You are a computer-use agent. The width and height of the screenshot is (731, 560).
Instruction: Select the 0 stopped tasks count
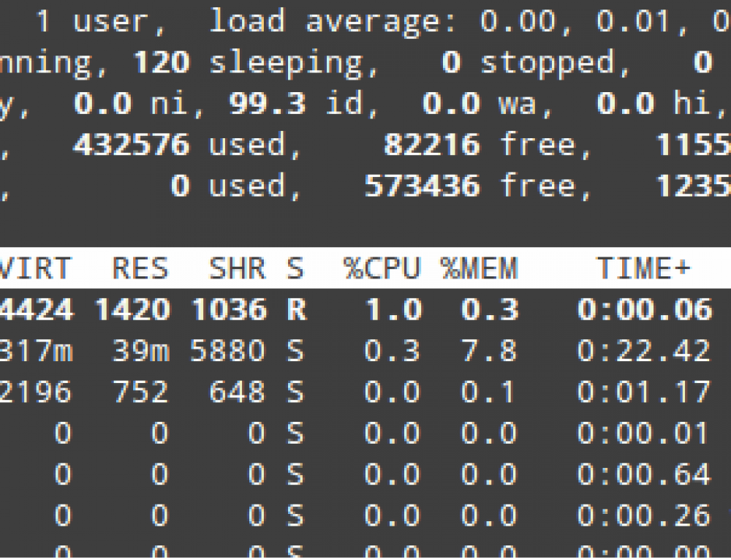[x=452, y=63]
